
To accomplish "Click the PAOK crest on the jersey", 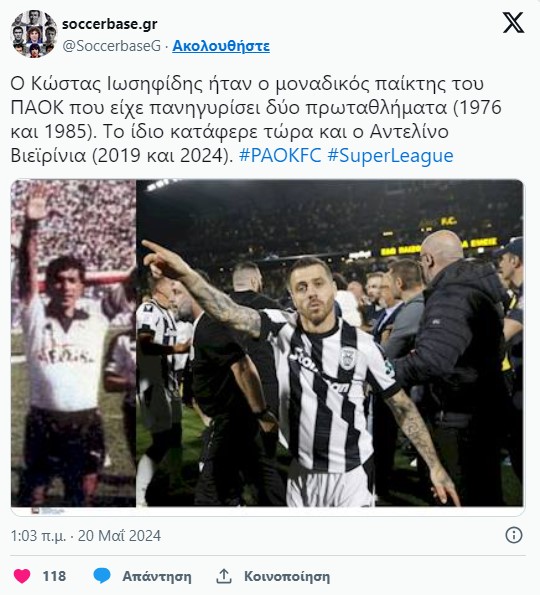I will [347, 357].
